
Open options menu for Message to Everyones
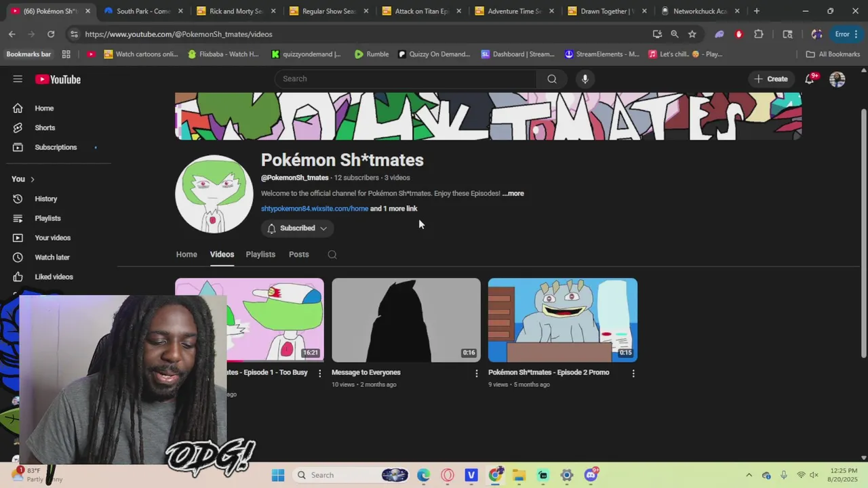(476, 373)
